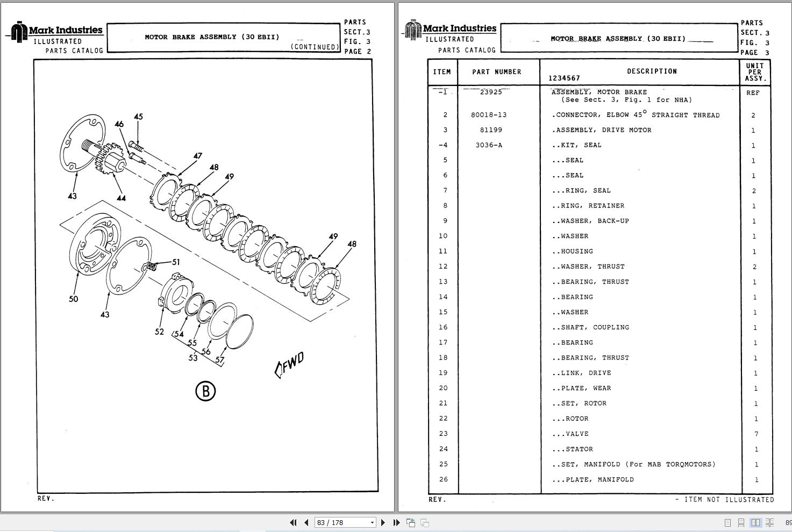Click callout number 57 in the diagram
792x532 pixels.
coord(219,360)
